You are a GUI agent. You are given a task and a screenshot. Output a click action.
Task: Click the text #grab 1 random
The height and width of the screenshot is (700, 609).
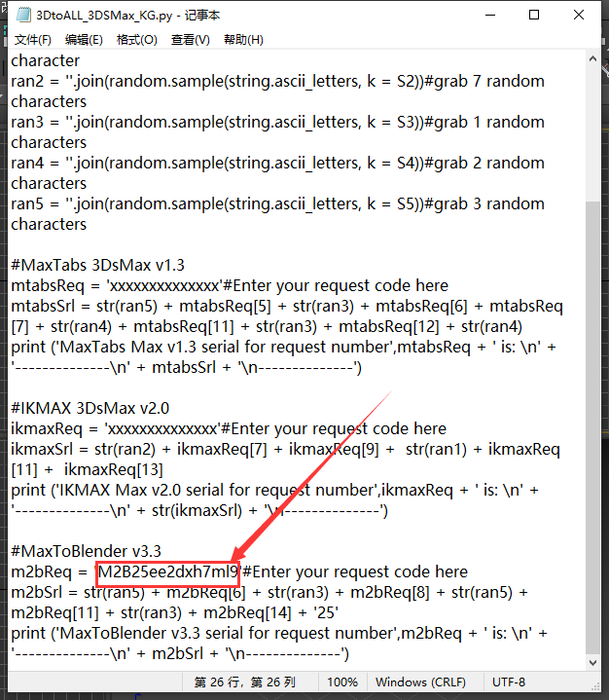click(x=484, y=123)
